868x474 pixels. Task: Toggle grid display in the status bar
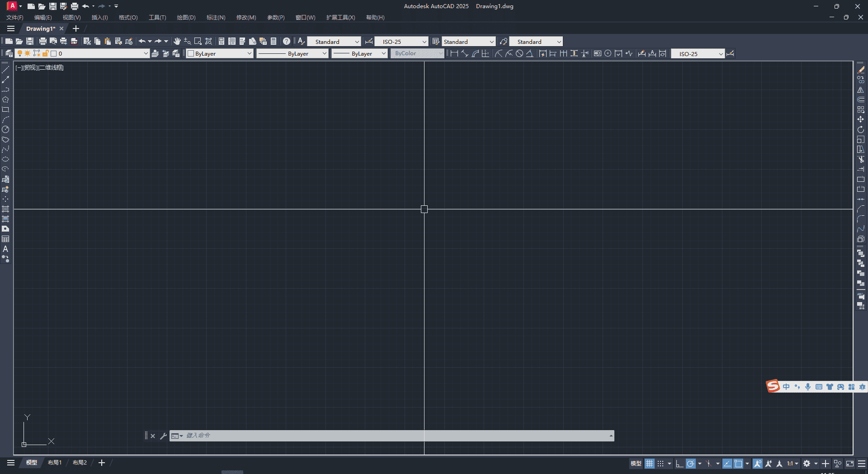[x=649, y=463]
